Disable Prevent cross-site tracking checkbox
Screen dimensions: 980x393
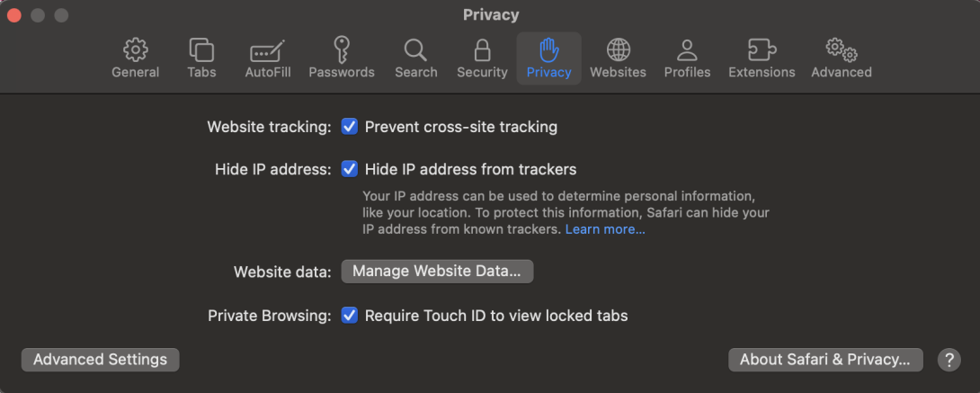[x=350, y=127]
